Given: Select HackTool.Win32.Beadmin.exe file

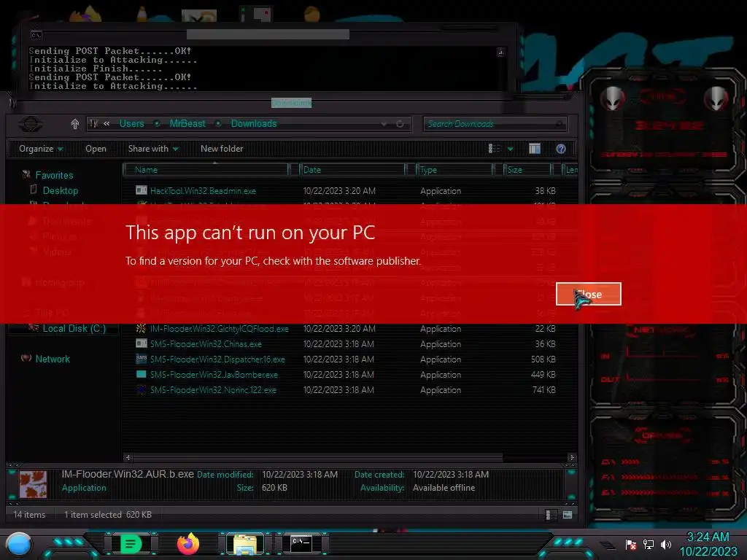Looking at the screenshot, I should pyautogui.click(x=203, y=191).
